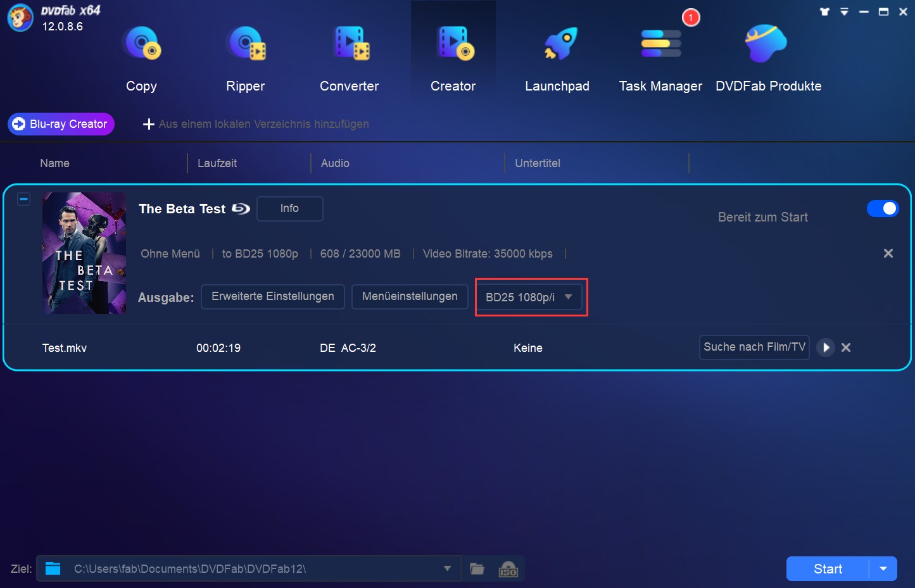Click the Laufzeit column header
This screenshot has height=588, width=915.
217,163
